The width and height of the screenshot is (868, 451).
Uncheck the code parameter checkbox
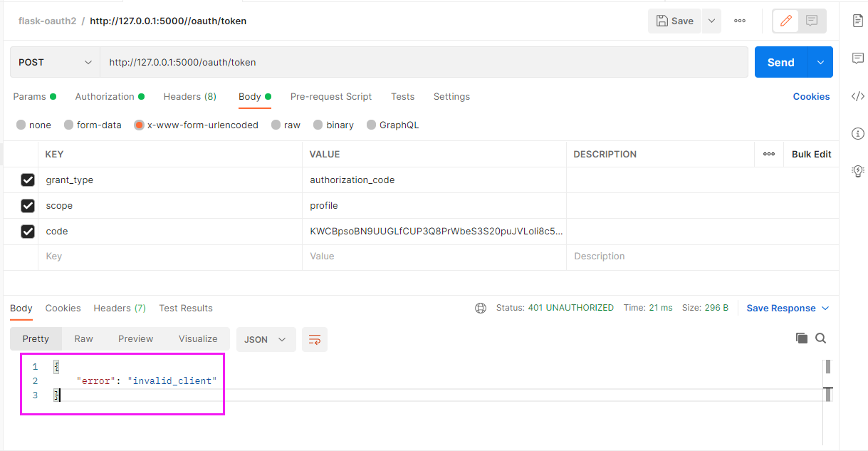(x=28, y=232)
